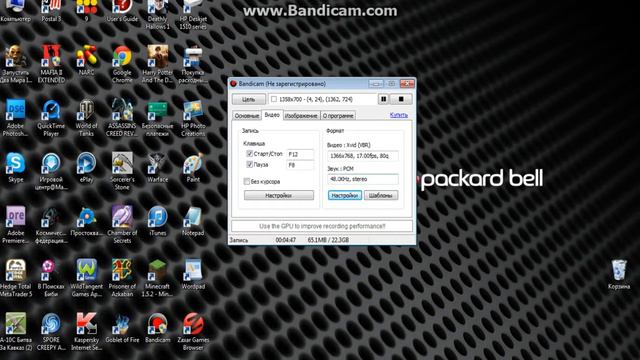Screen dimensions: 640x360
Task: Toggle the Пауза hotkey checkbox
Action: click(249, 164)
